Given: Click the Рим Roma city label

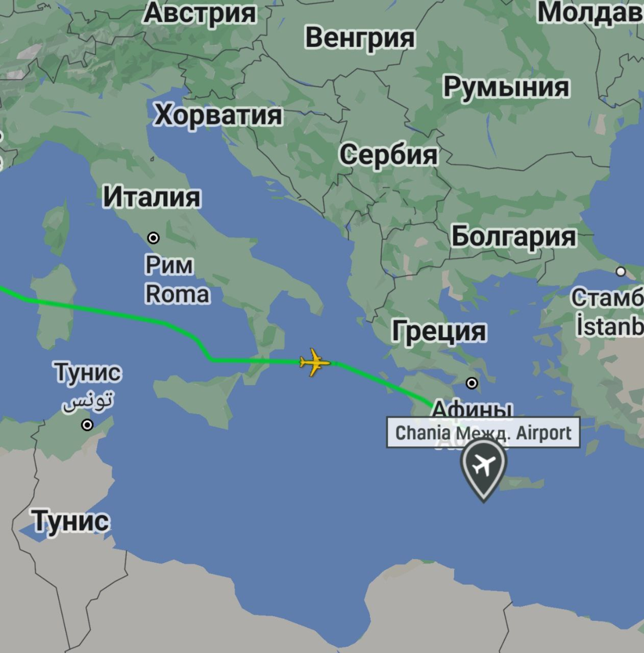Looking at the screenshot, I should click(177, 280).
